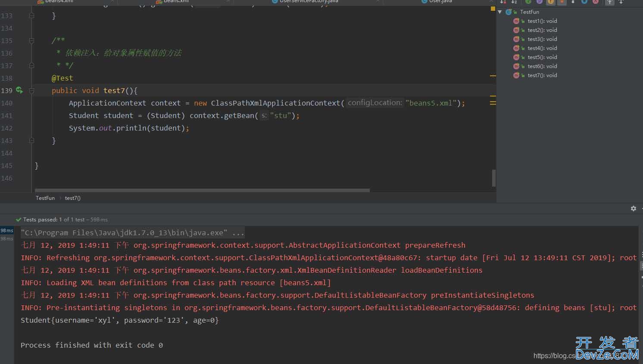Click method icon beside test7(): void
The image size is (643, 364).
coord(516,75)
